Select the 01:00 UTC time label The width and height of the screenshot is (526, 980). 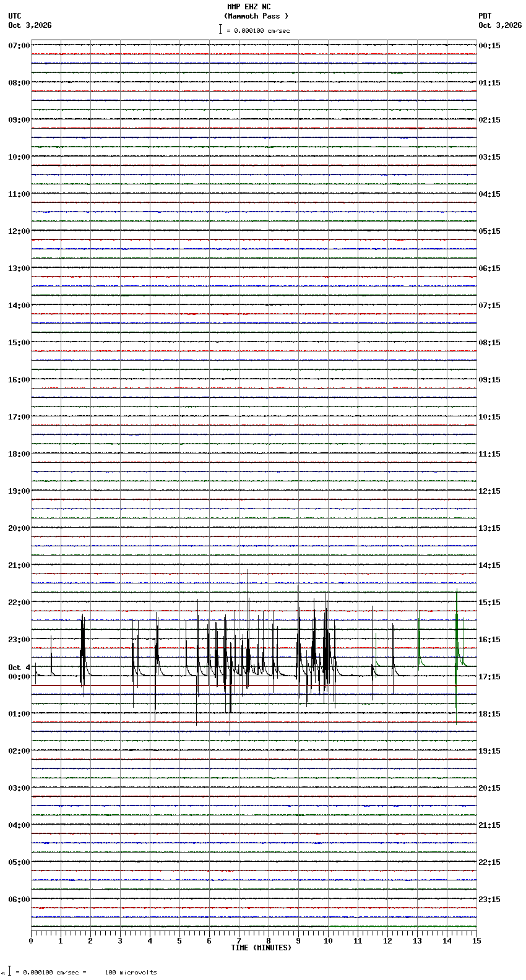click(19, 714)
